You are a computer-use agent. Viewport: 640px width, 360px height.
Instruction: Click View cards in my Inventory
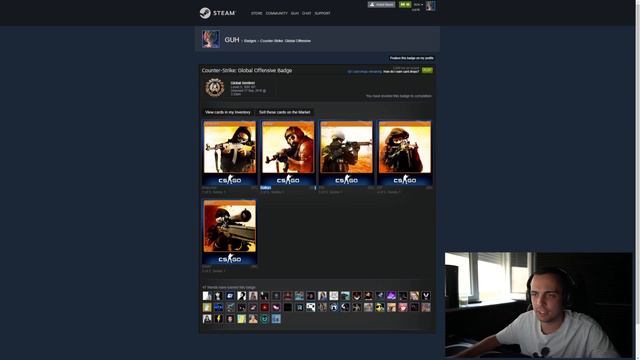pyautogui.click(x=228, y=112)
